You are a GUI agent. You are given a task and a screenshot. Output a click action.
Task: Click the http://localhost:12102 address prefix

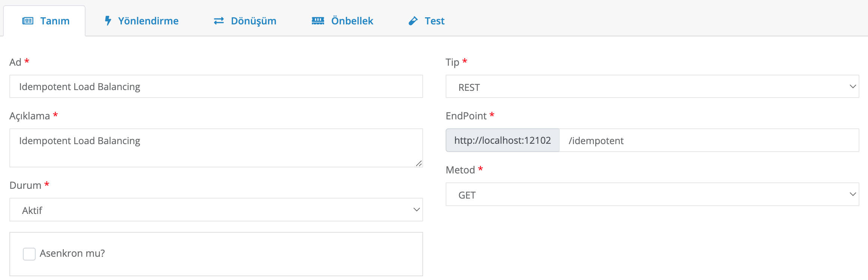coord(503,140)
